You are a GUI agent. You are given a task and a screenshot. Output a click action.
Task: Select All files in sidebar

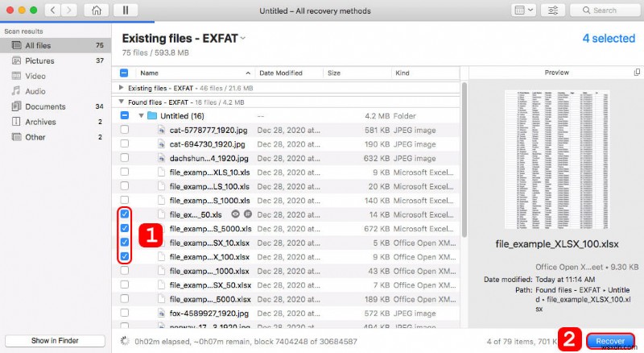point(56,45)
